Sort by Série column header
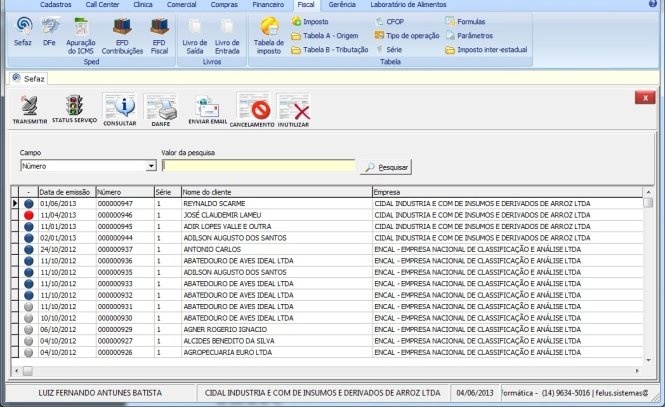Viewport: 665px width, 407px height. (x=168, y=192)
